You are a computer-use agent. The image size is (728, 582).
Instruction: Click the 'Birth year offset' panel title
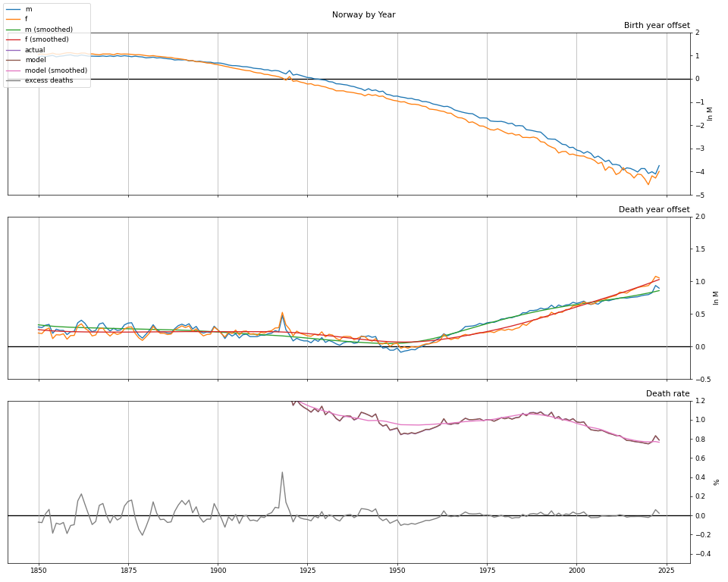coord(656,26)
